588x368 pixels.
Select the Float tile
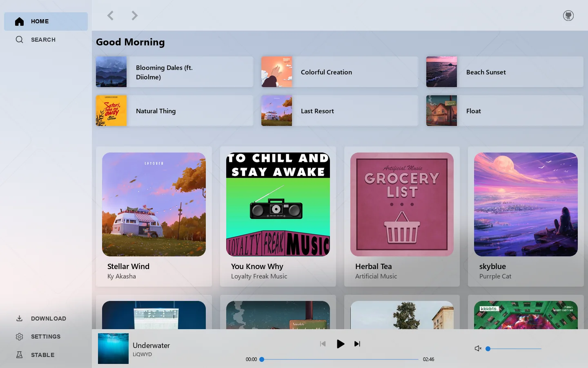[x=505, y=111]
